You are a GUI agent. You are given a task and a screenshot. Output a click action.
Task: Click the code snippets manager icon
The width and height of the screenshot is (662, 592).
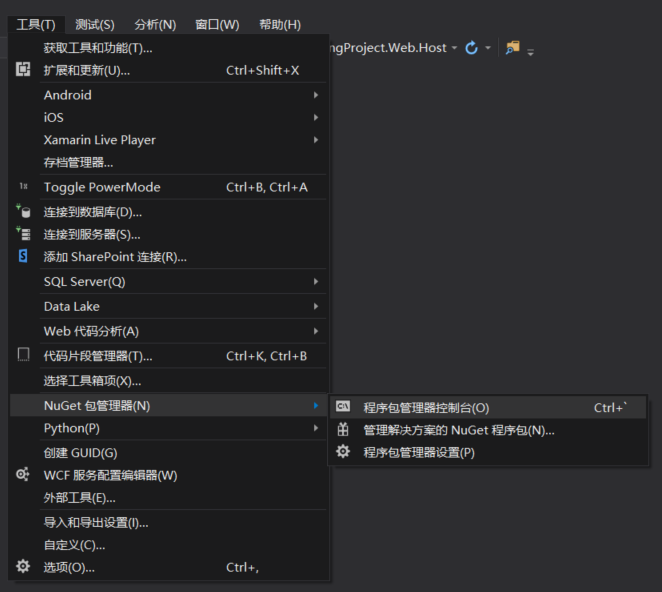click(23, 355)
